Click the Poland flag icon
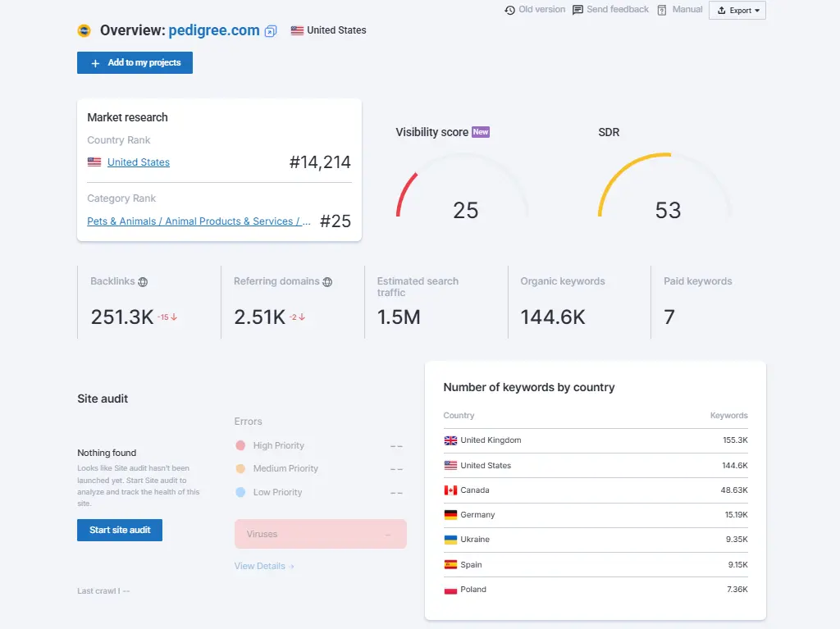 (x=450, y=590)
